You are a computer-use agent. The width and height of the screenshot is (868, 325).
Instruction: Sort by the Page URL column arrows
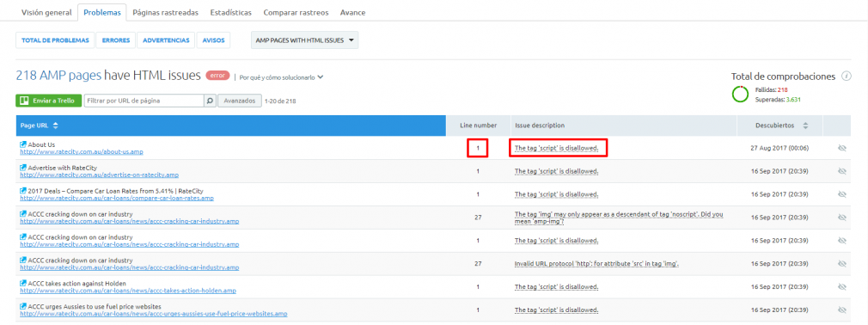coord(55,126)
